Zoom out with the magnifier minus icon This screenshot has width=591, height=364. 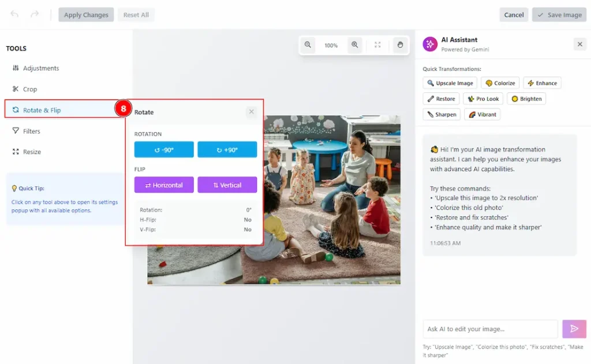[308, 45]
